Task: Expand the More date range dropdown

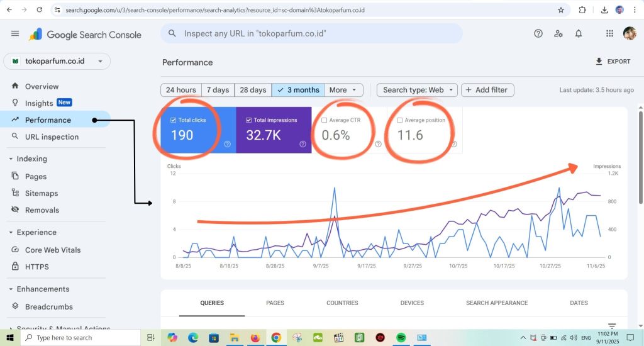Action: point(345,90)
